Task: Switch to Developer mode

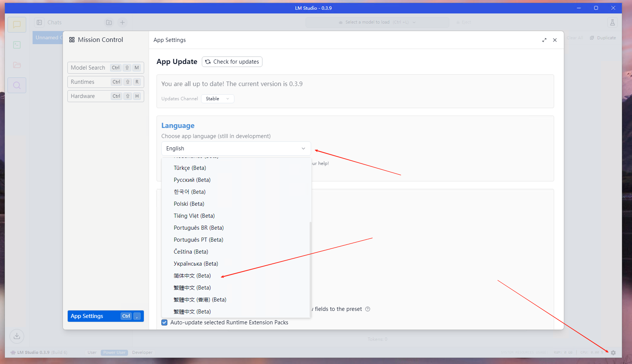Action: pos(142,352)
